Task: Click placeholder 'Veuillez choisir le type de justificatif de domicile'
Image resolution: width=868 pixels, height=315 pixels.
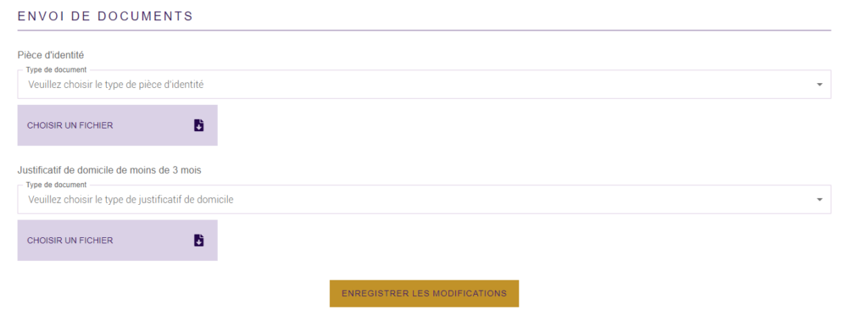Action: (131, 200)
